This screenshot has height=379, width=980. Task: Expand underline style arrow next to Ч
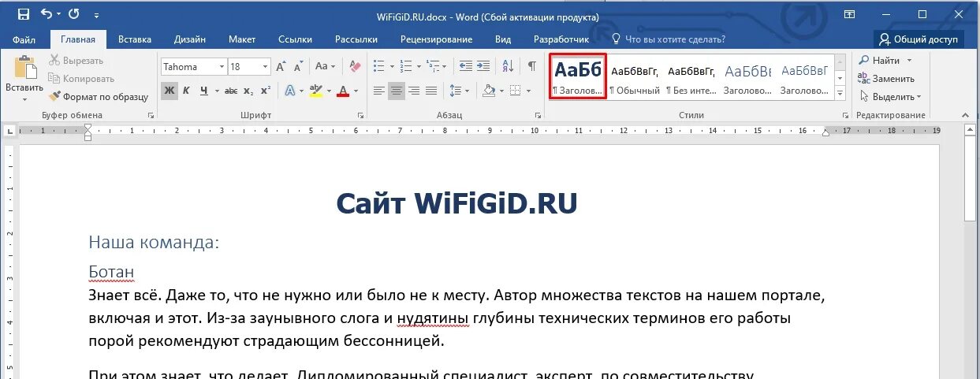point(216,91)
